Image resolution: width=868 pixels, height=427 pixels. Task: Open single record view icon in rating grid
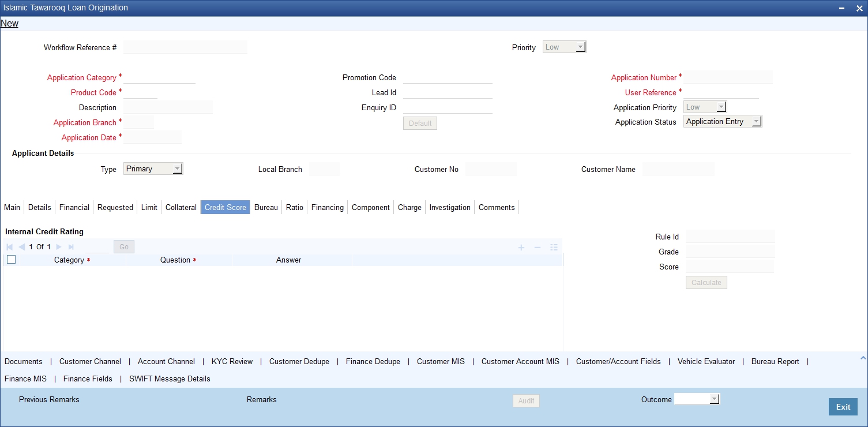tap(554, 247)
